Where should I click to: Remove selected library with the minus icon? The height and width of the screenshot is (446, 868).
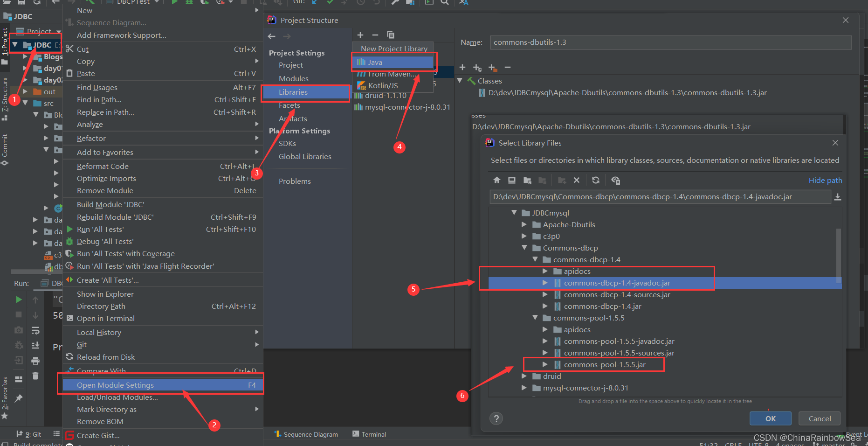click(x=375, y=35)
